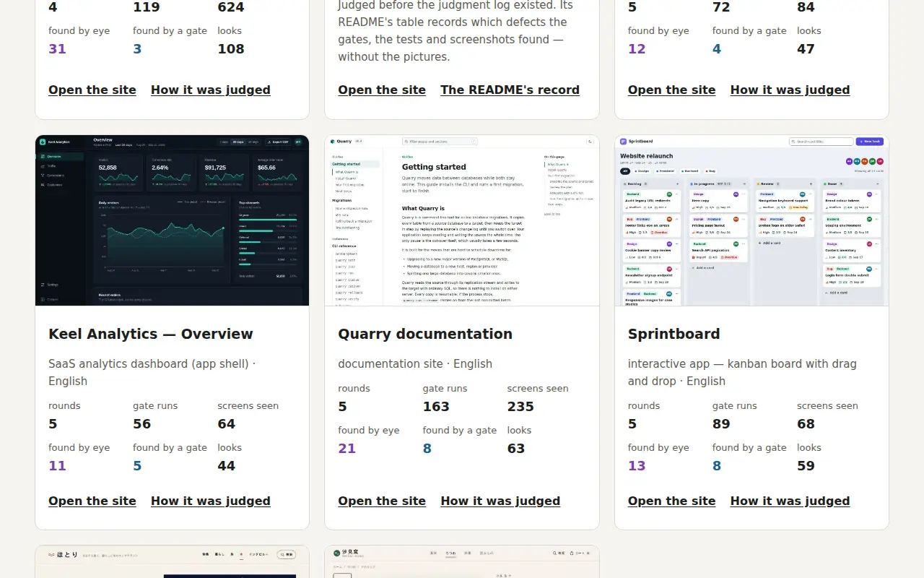Open the site for the card with 72 gate runs

click(x=671, y=90)
